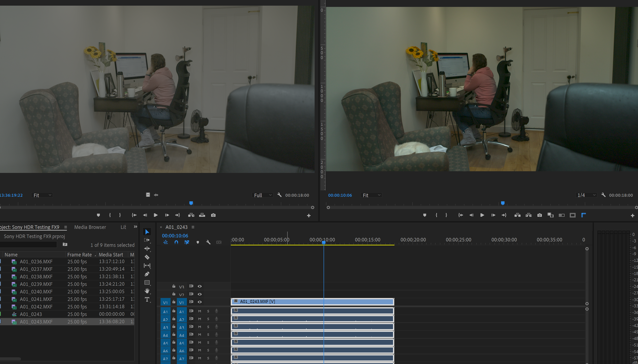Click Export Frame camera in Program monitor
The height and width of the screenshot is (364, 638).
539,215
